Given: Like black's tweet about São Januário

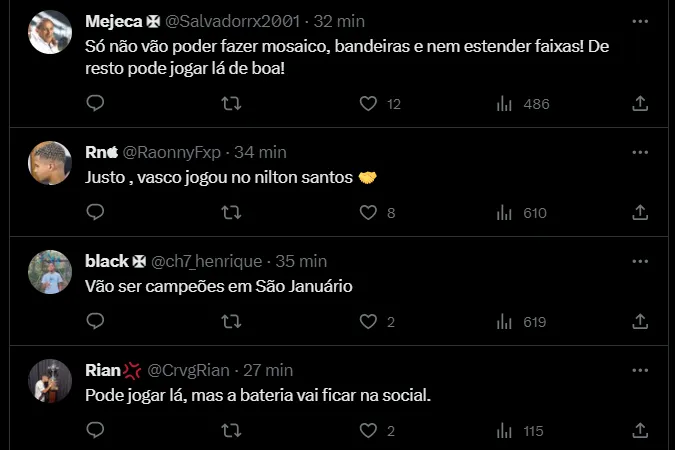Looking at the screenshot, I should pyautogui.click(x=368, y=321).
